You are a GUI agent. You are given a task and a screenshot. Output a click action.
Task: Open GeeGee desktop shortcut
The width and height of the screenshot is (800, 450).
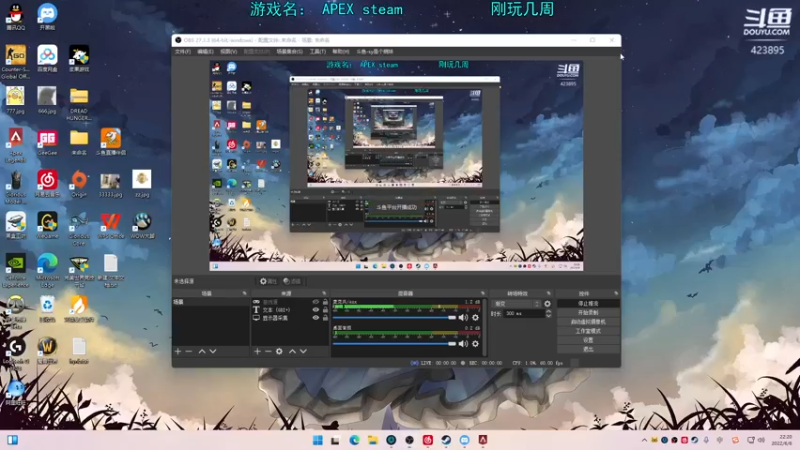click(x=47, y=142)
